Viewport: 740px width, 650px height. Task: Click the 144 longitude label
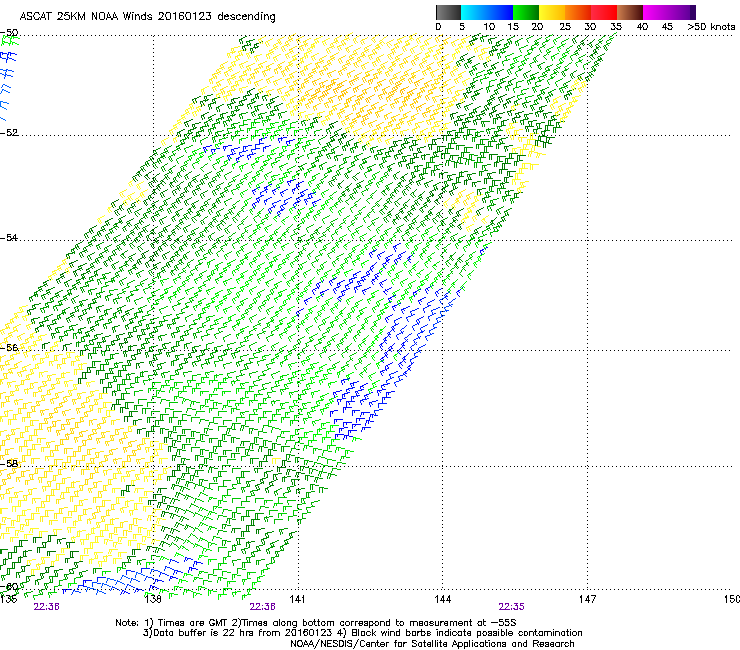point(442,599)
